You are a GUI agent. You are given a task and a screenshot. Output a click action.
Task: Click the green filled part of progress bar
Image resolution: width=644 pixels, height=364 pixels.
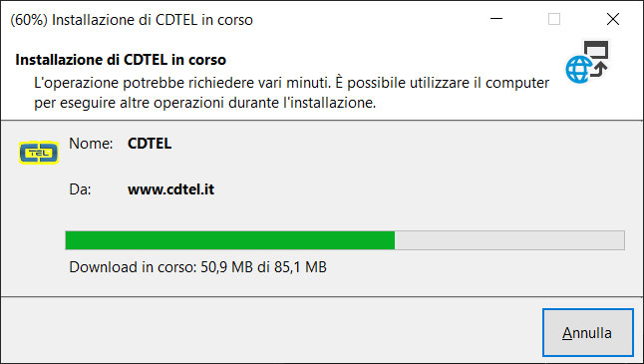coord(230,240)
